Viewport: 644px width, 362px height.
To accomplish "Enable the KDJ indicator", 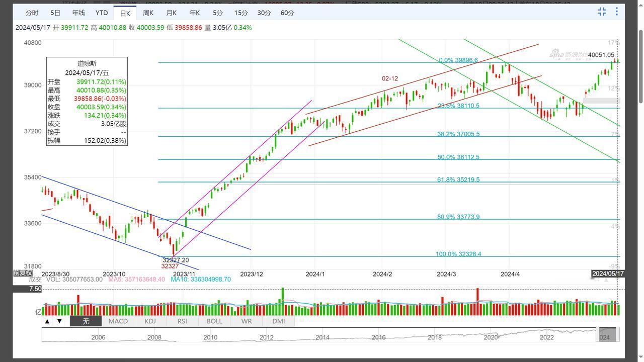I will (150, 321).
